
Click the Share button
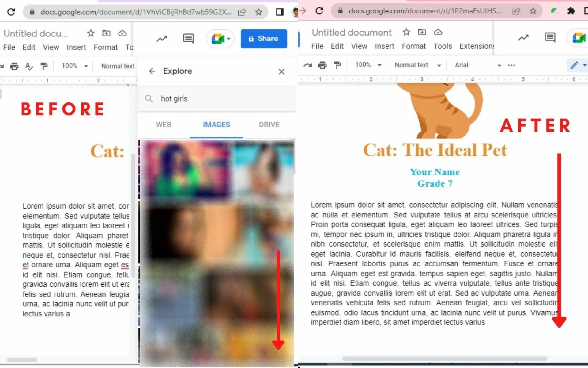point(264,39)
